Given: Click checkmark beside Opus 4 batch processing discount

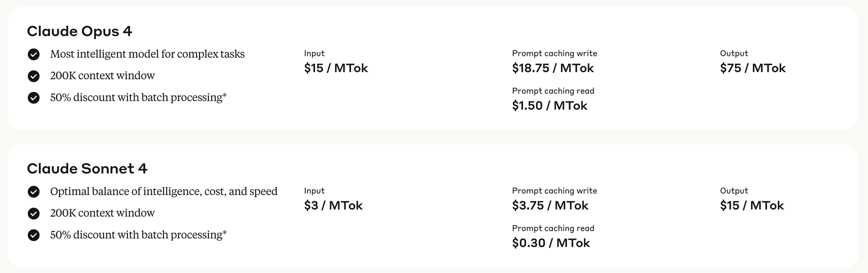Looking at the screenshot, I should (33, 98).
